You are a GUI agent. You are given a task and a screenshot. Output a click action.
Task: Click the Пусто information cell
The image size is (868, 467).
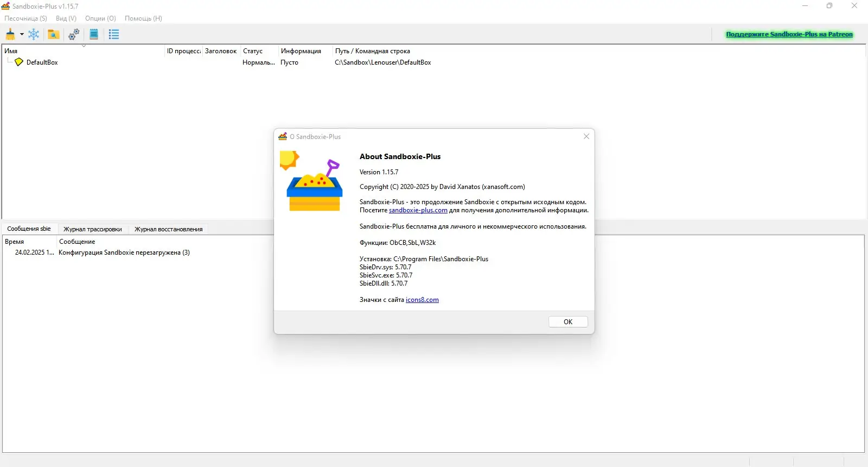pyautogui.click(x=289, y=62)
